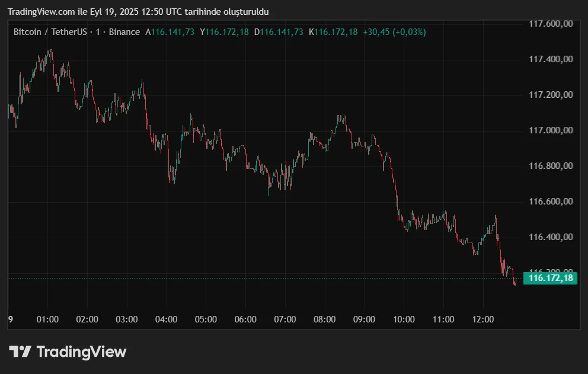Click the TradingView.com creation timestamp header

[138, 12]
